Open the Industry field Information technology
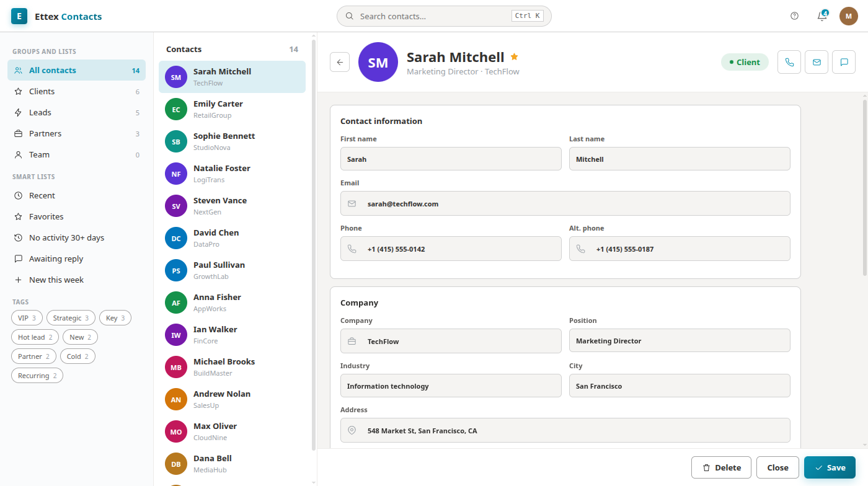 pyautogui.click(x=451, y=386)
